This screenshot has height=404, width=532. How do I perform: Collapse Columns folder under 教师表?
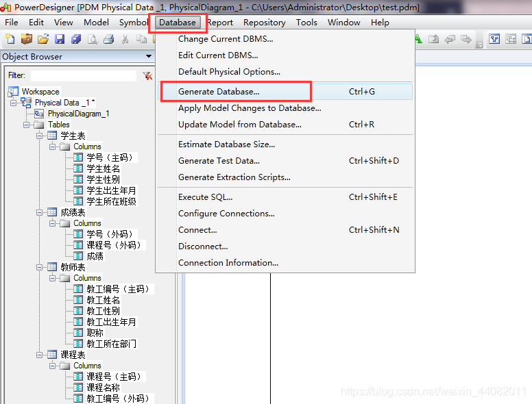[x=52, y=278]
